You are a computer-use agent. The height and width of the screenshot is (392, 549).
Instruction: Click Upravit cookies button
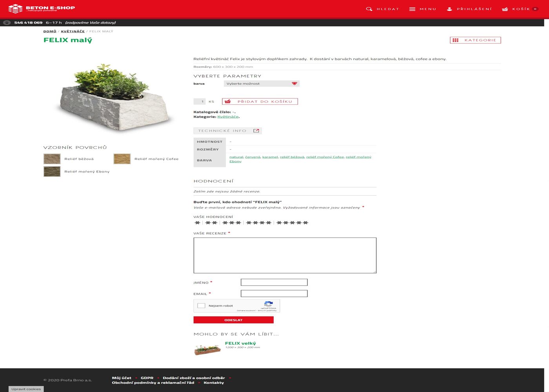pos(26,389)
